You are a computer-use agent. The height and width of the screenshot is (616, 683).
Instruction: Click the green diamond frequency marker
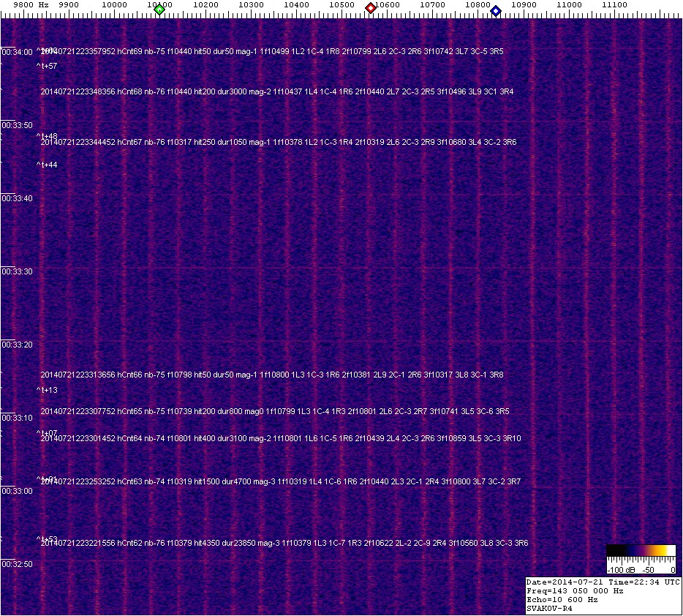pos(159,9)
